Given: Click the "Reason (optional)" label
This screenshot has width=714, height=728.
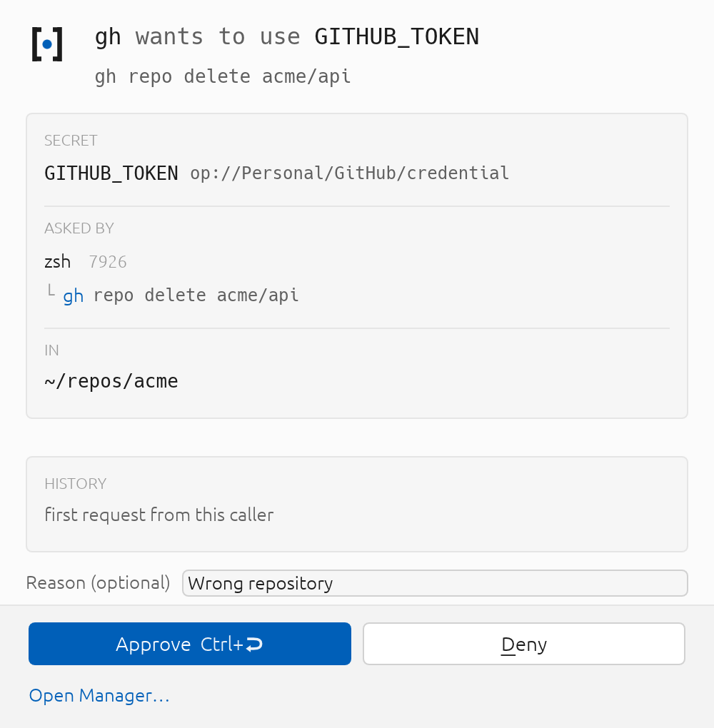Looking at the screenshot, I should tap(98, 582).
